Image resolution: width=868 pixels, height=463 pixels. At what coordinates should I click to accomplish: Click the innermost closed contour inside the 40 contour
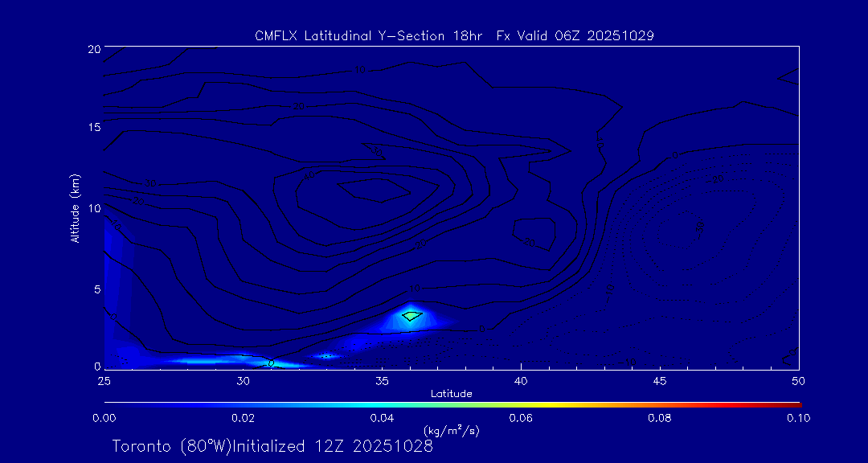(x=375, y=190)
